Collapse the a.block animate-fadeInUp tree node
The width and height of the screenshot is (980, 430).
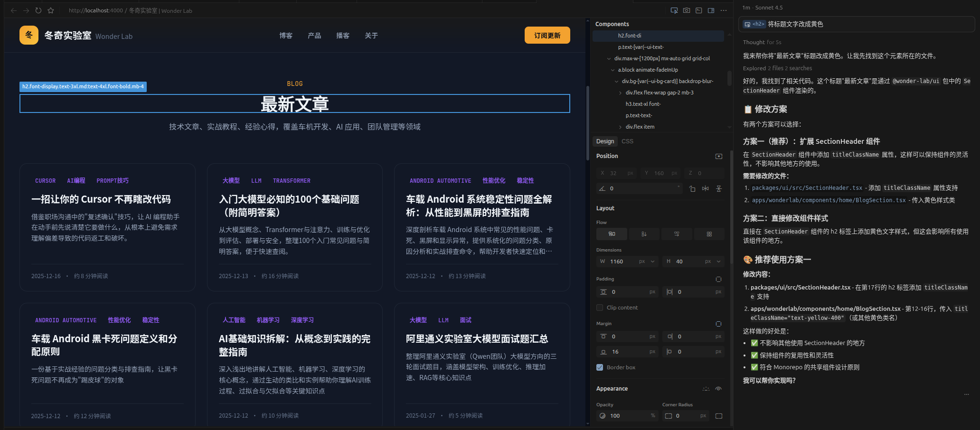coord(613,70)
